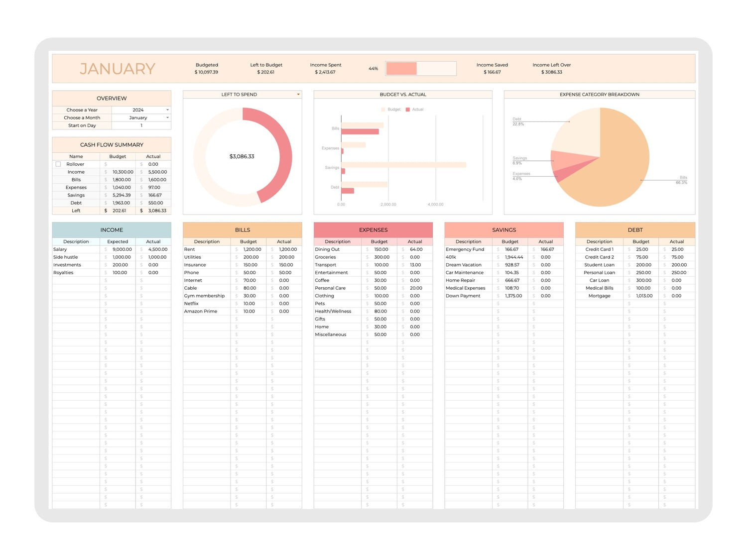Open the Choose a Month dropdown arrow
The image size is (747, 560).
pos(167,118)
